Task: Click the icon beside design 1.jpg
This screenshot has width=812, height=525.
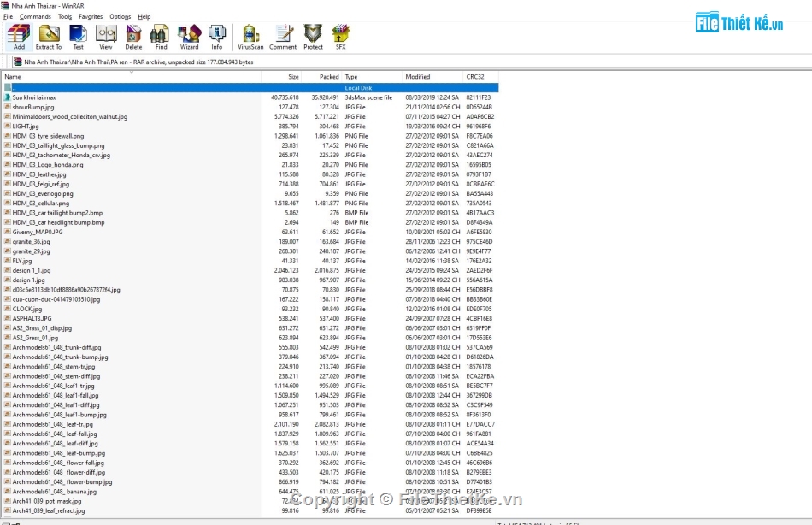Action: click(7, 280)
